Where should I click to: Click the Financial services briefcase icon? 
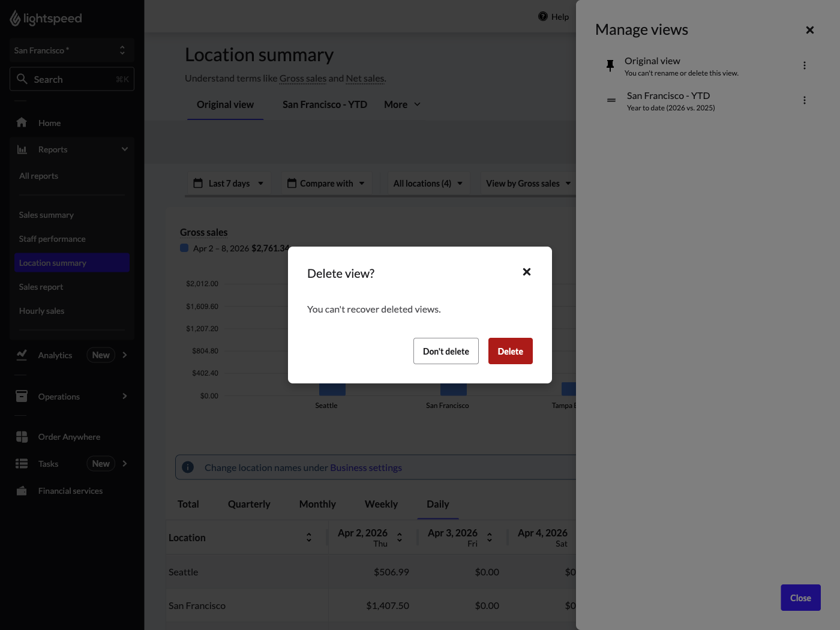(21, 490)
